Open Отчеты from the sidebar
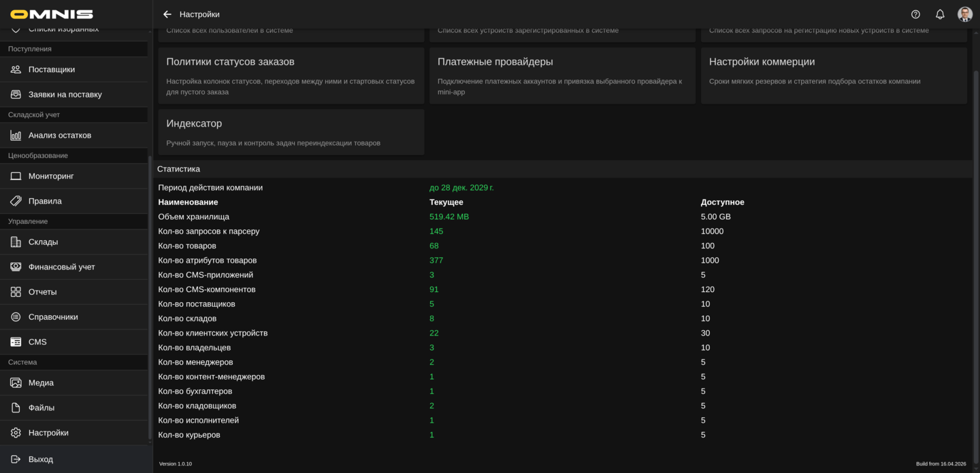980x473 pixels. click(42, 292)
